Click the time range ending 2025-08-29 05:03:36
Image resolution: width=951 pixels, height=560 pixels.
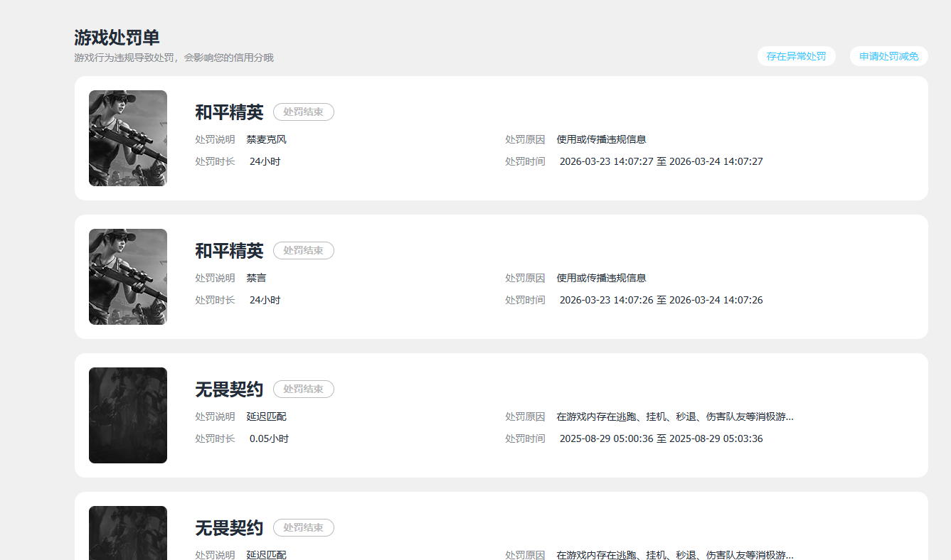[x=662, y=438]
